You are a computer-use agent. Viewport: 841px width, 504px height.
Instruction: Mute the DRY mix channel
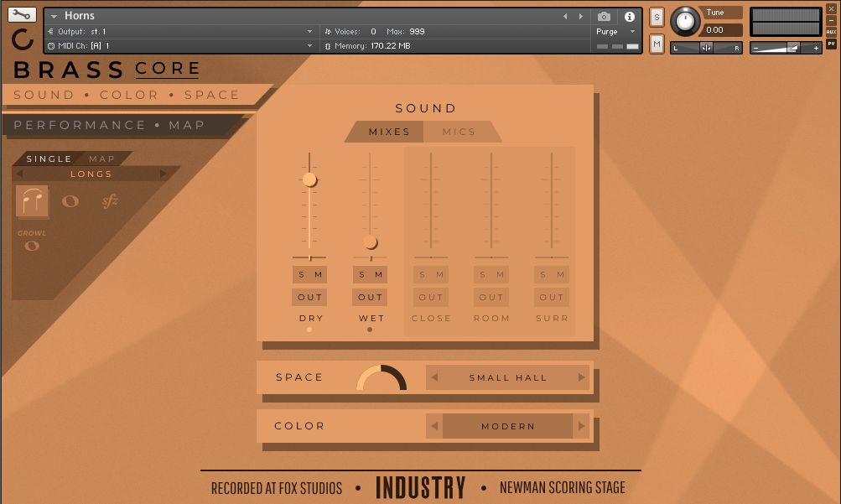318,274
